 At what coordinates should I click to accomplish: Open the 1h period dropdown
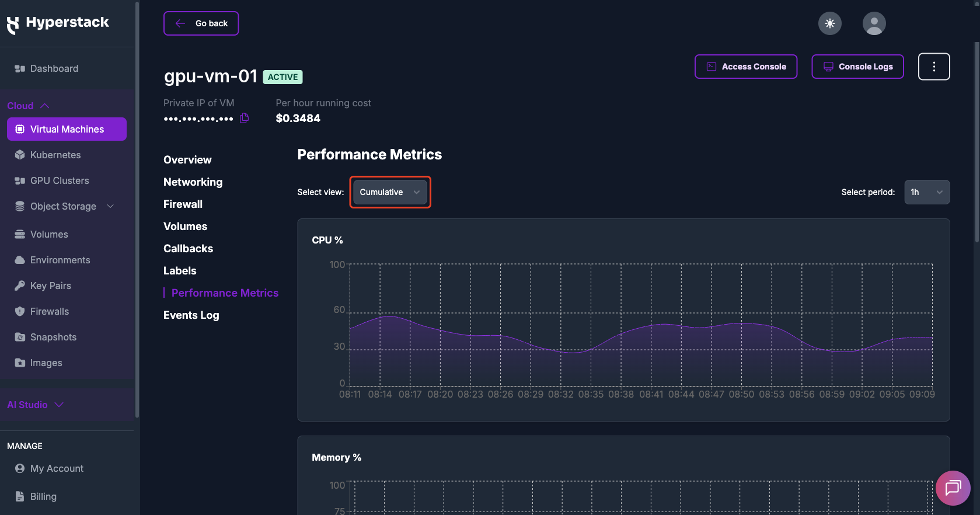(x=927, y=192)
